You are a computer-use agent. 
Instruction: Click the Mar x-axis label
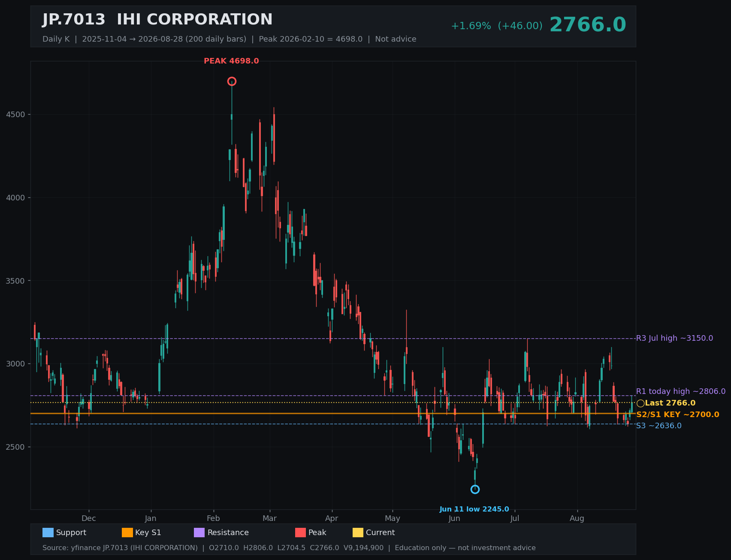pos(270,518)
